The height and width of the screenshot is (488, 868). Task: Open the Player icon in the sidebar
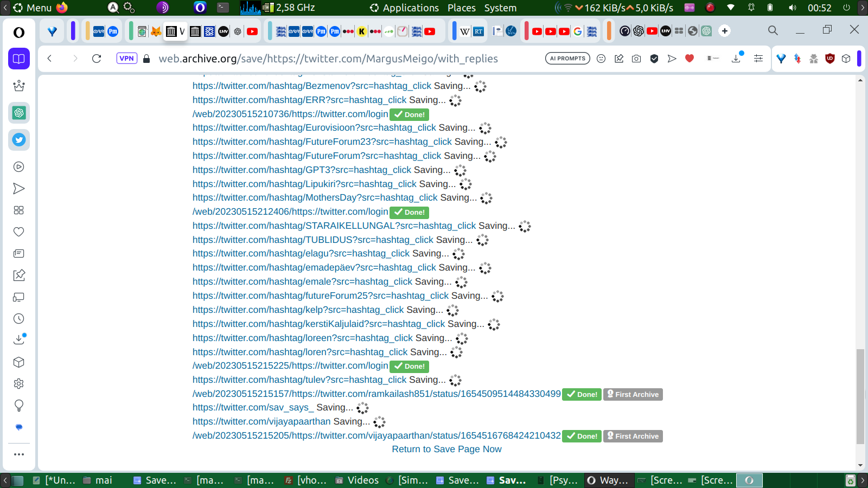19,167
